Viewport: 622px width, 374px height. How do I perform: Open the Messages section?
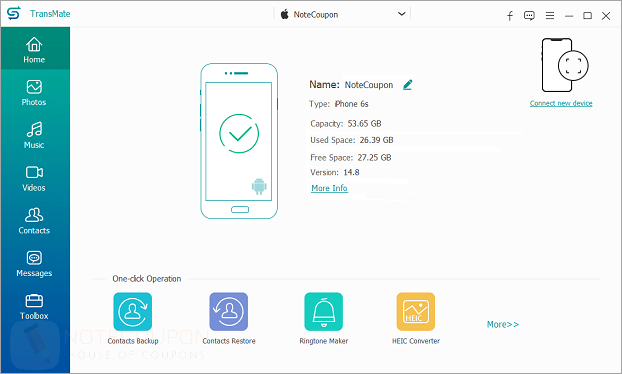pyautogui.click(x=34, y=264)
